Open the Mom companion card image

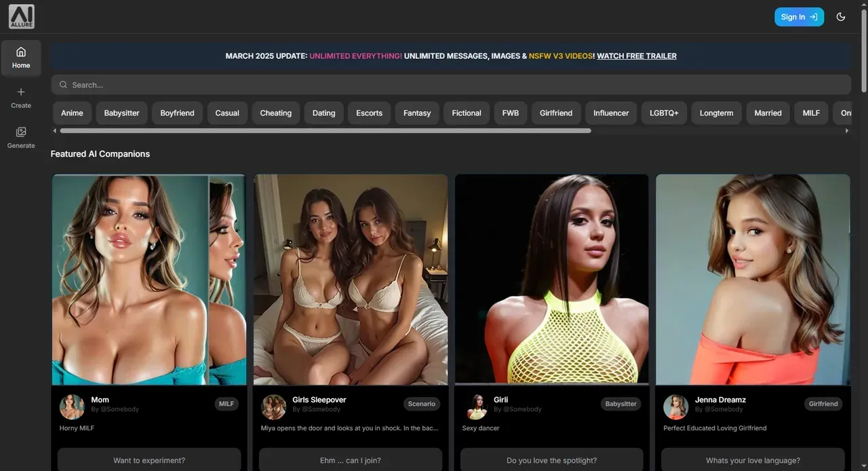[x=149, y=280]
